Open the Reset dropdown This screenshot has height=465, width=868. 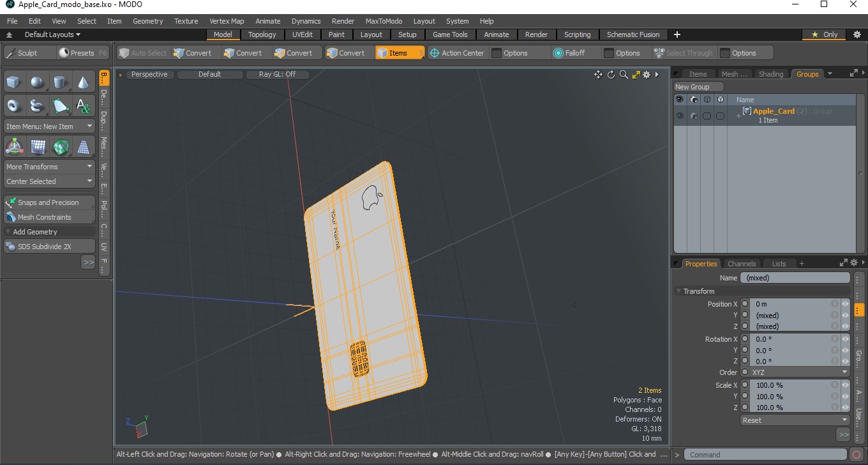click(795, 420)
